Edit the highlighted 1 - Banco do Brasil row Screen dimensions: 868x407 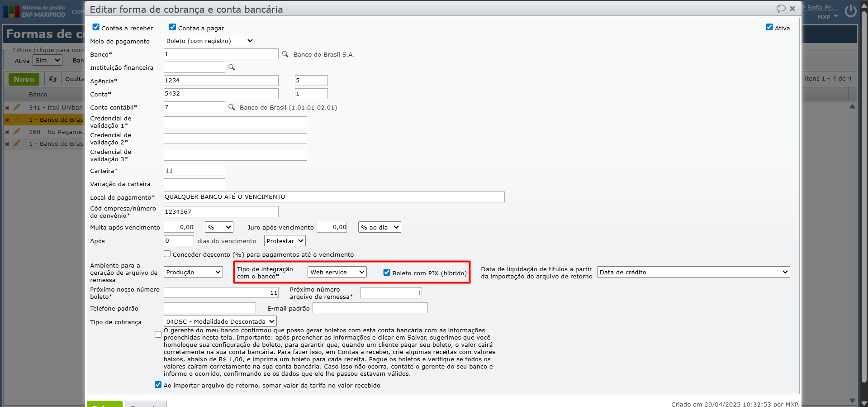pyautogui.click(x=17, y=120)
